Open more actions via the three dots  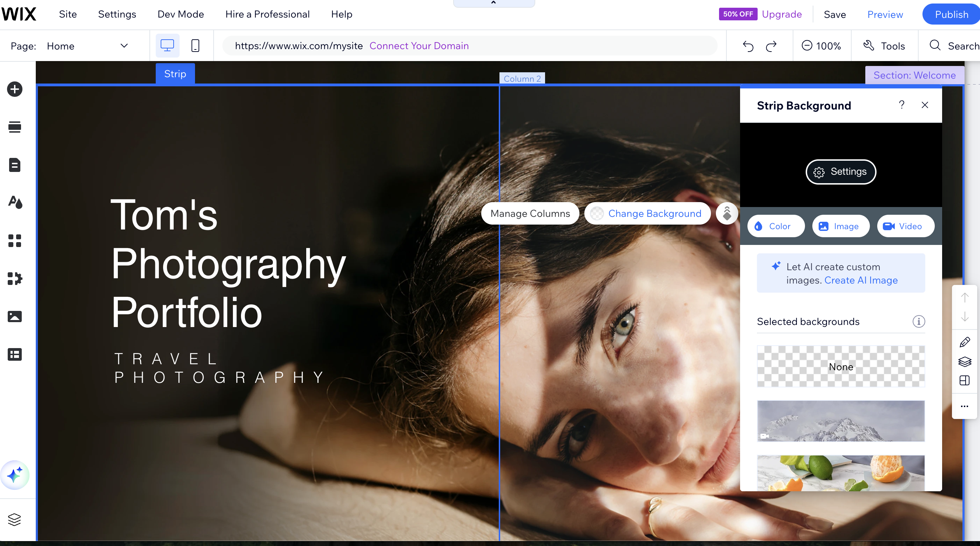(x=965, y=406)
